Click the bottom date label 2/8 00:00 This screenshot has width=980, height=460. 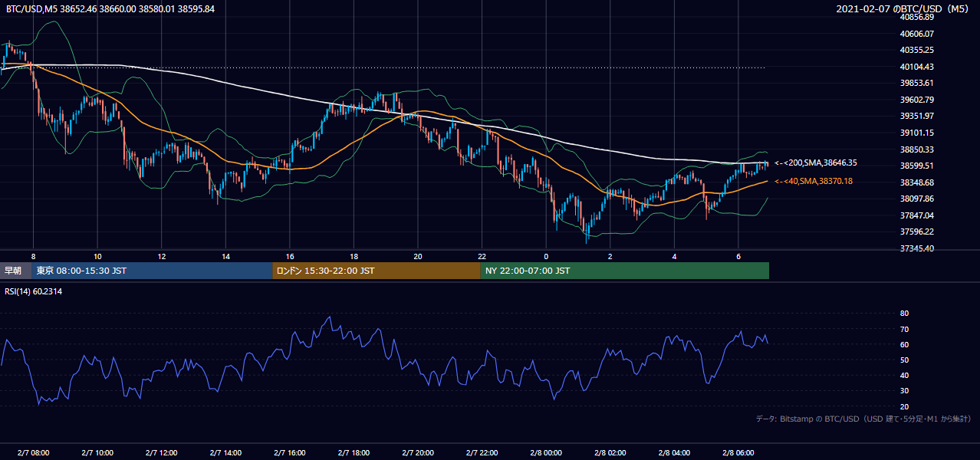coord(546,453)
